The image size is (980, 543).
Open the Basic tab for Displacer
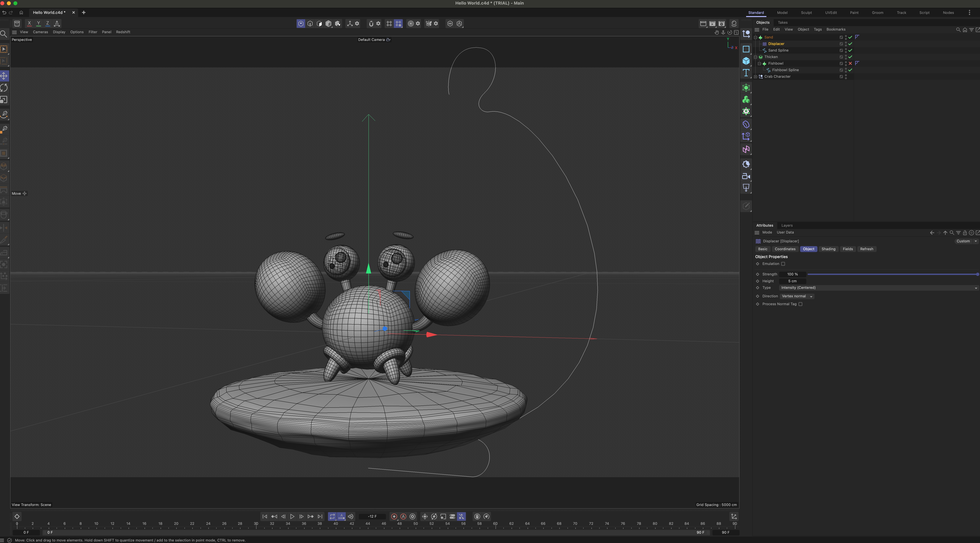(763, 249)
